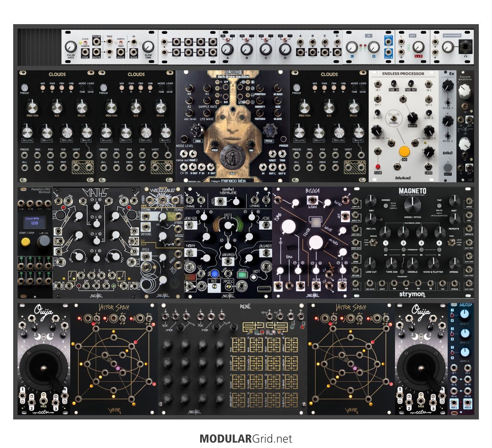The width and height of the screenshot is (492, 448).
Task: Flip the Channel switch on Endless Processor
Action: 393,118
